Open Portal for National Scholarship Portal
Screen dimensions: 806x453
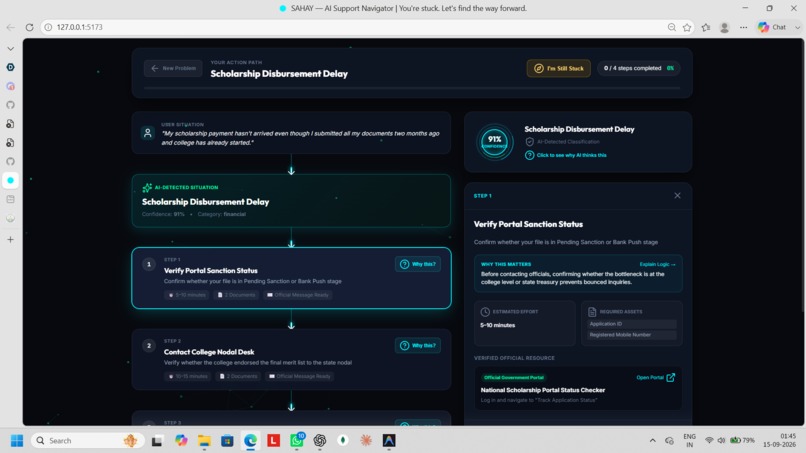[x=655, y=377]
